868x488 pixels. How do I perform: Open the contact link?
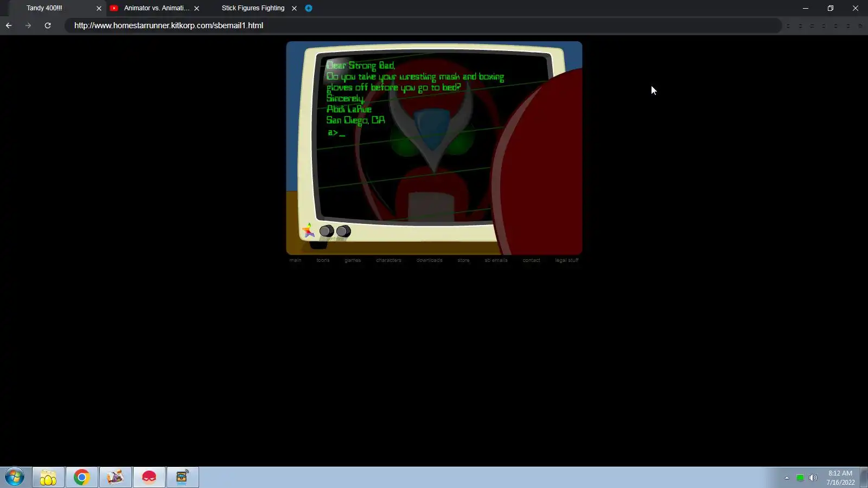[531, 260]
